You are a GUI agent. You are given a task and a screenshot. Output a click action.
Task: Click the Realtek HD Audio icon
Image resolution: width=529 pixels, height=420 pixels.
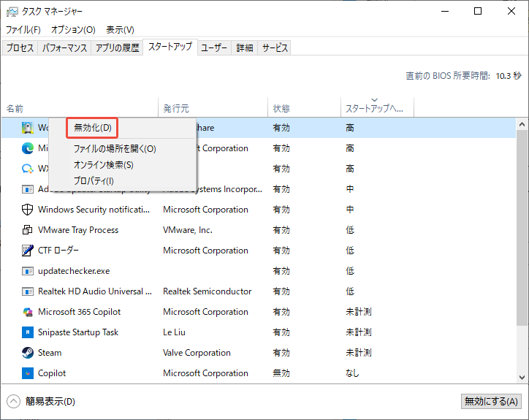(x=28, y=291)
